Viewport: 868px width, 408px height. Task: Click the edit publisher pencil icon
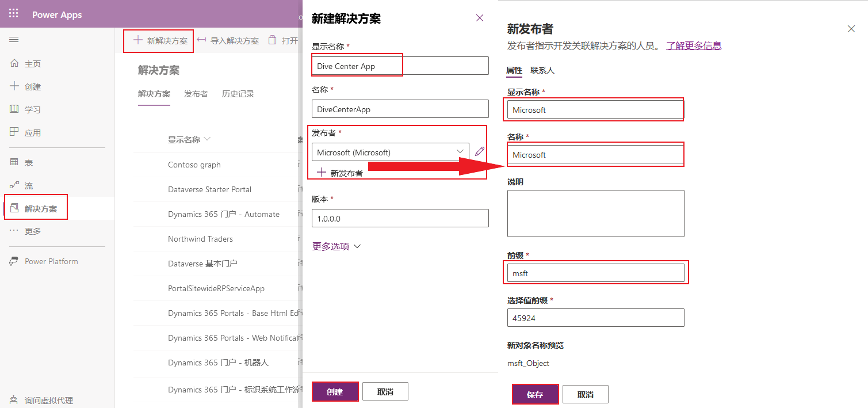480,151
